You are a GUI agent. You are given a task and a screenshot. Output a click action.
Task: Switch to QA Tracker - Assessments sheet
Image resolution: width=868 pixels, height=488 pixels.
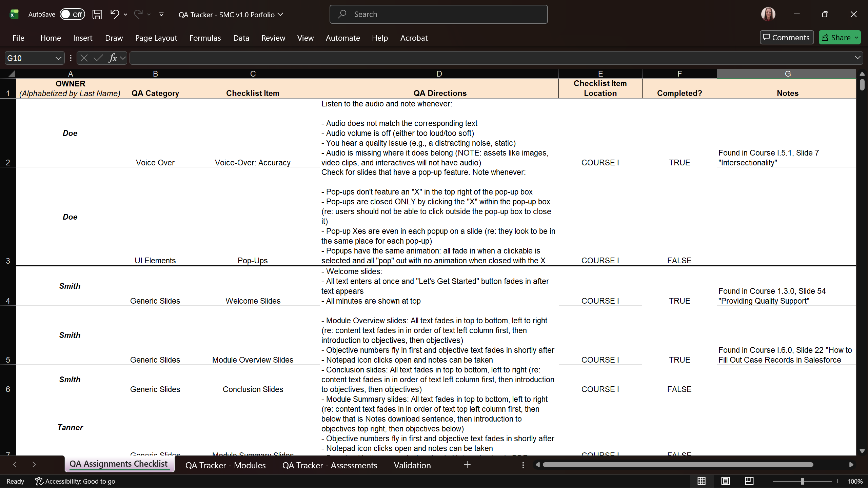click(x=330, y=465)
